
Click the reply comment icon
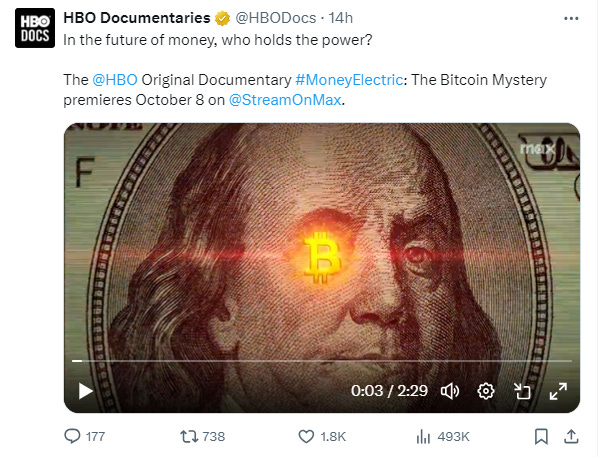pyautogui.click(x=72, y=436)
